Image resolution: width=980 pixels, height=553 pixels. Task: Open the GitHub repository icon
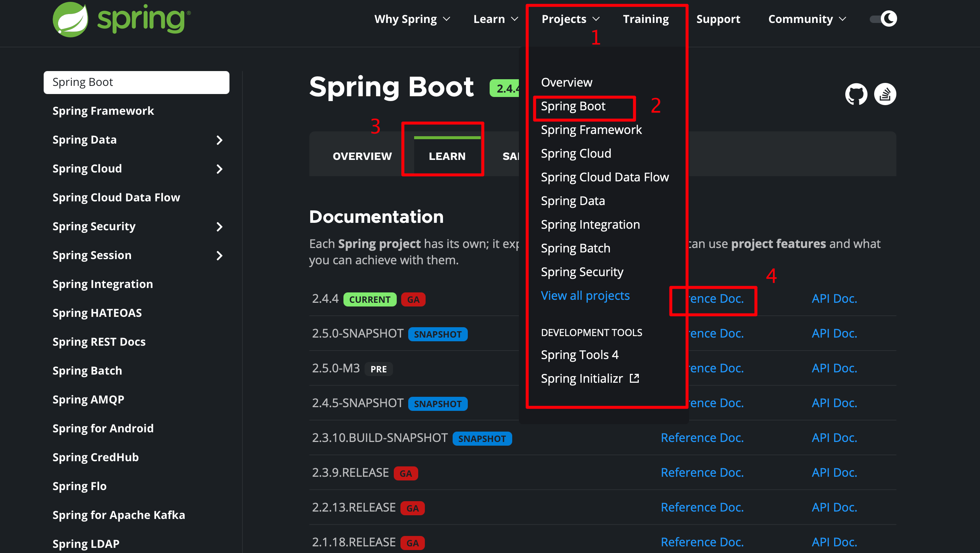[x=856, y=94]
